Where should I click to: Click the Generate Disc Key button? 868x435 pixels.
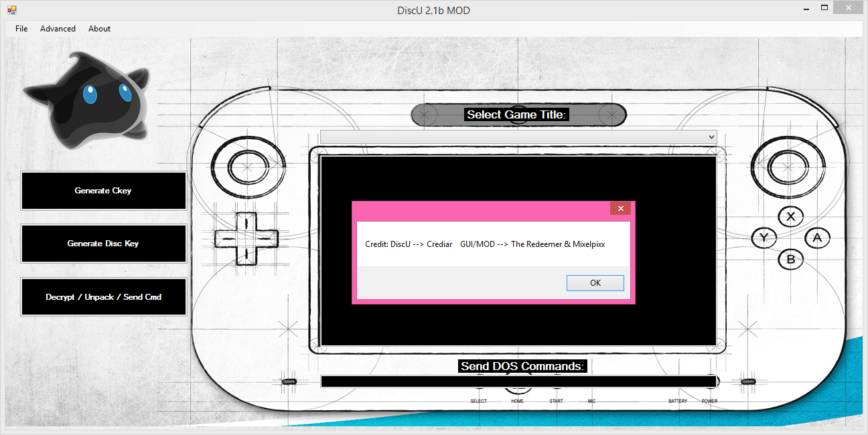pos(103,244)
